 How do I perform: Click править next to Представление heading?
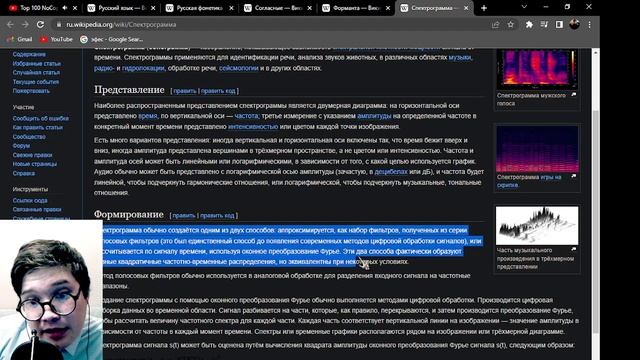(x=185, y=91)
